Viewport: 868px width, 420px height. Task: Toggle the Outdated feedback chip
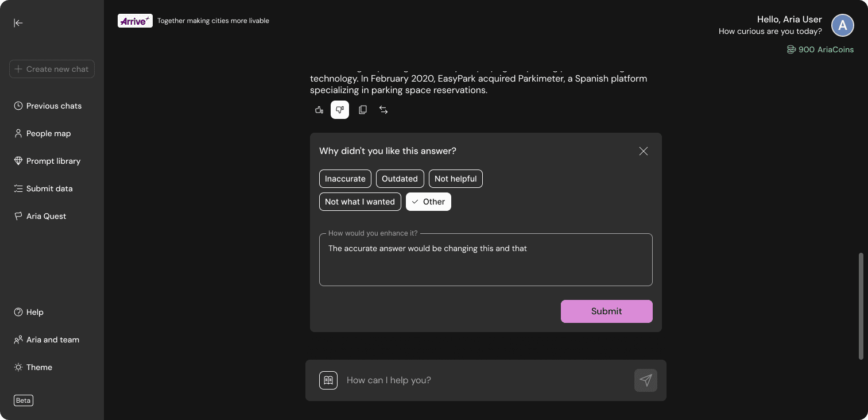pos(400,179)
